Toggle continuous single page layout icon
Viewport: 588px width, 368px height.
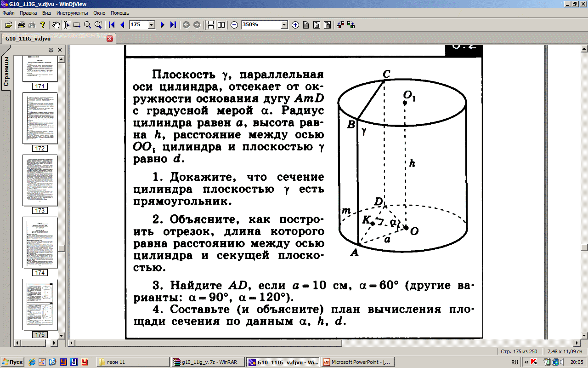210,25
